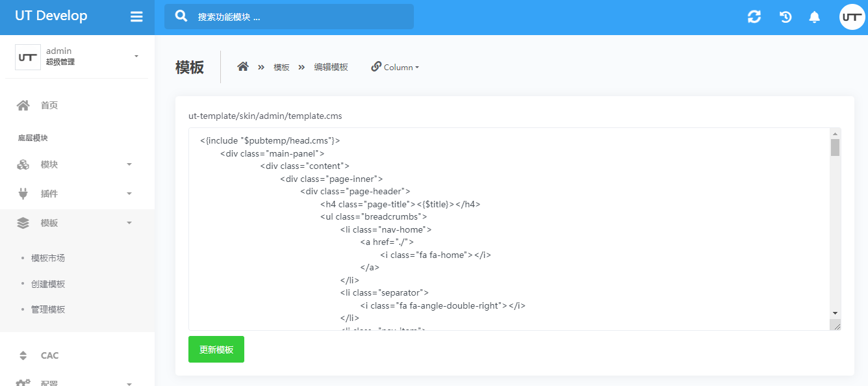868x386 pixels.
Task: Go to 管理模板 submenu item
Action: (48, 309)
